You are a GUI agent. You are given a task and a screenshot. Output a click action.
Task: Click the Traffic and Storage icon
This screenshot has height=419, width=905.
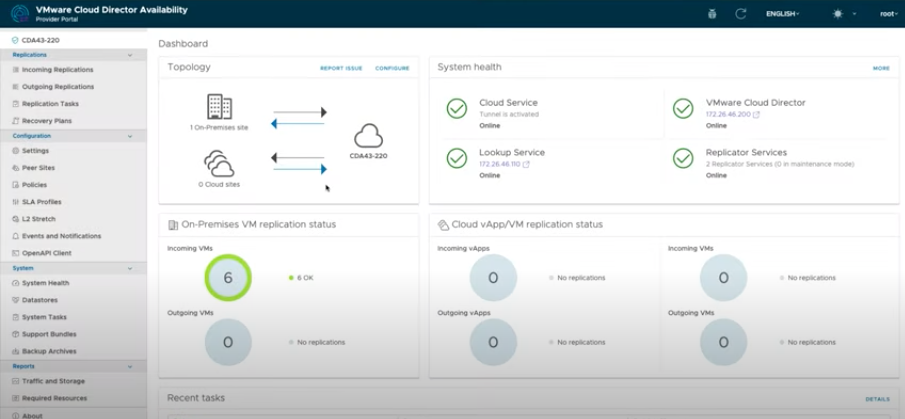coord(16,381)
